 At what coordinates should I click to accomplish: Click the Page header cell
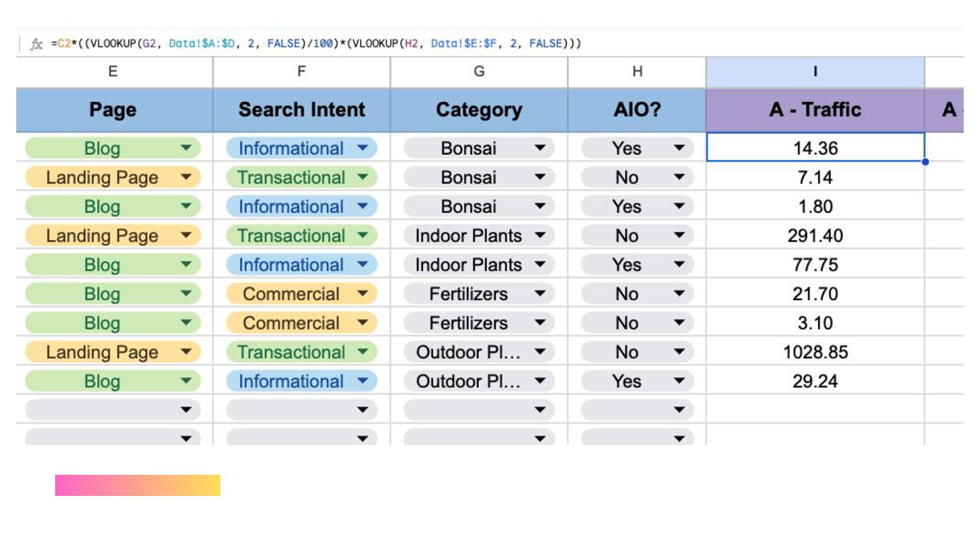pos(114,110)
